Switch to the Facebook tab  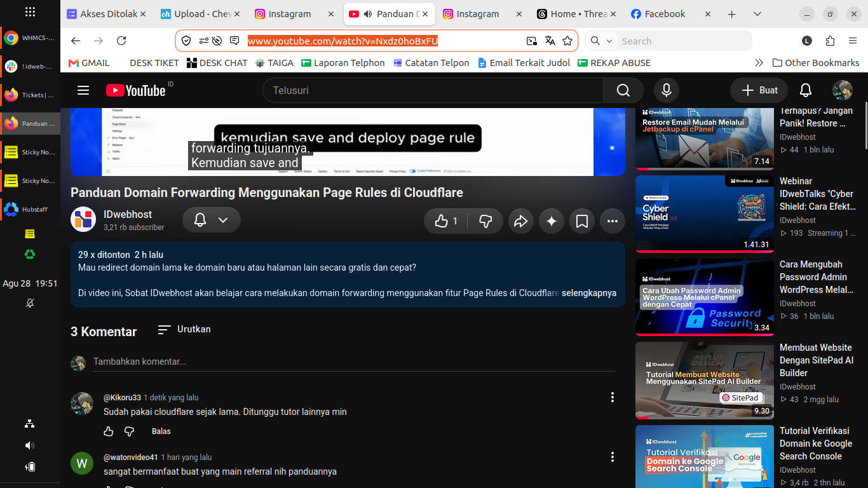(x=670, y=14)
